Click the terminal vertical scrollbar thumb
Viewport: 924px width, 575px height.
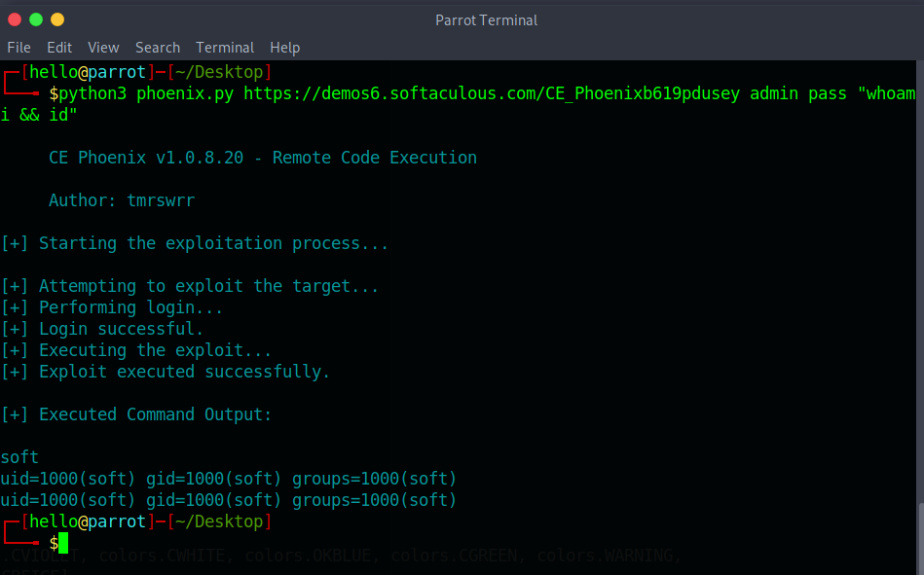(x=920, y=538)
